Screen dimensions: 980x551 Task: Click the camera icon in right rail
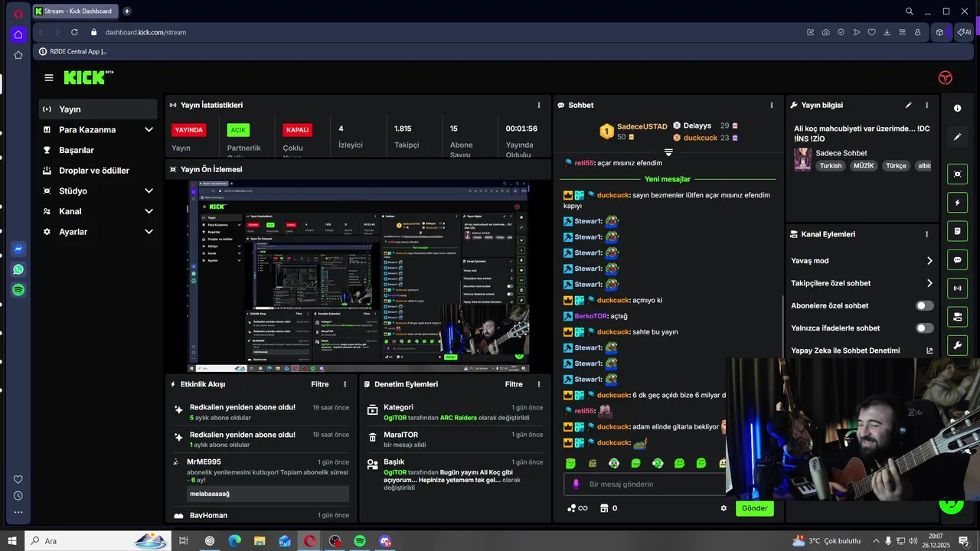coord(957,317)
